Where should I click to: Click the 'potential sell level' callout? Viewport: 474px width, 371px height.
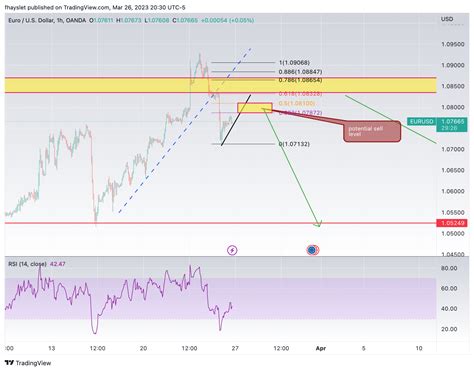[372, 131]
